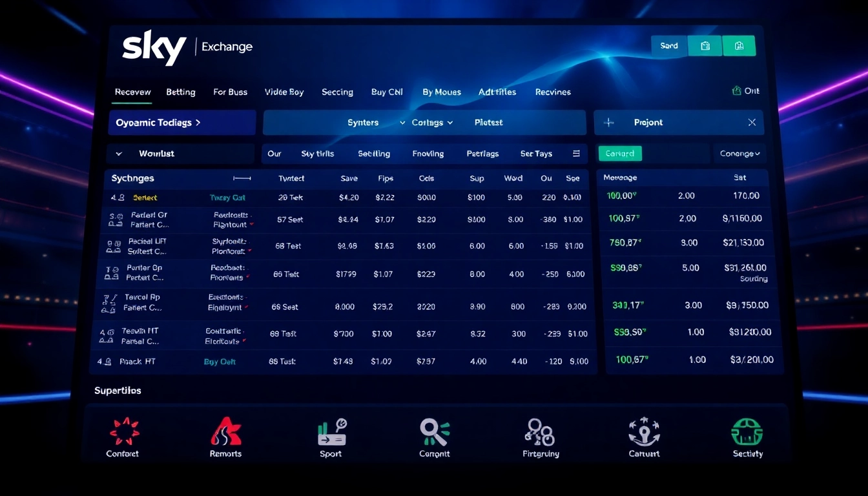The height and width of the screenshot is (496, 868).
Task: Switch to the Recevew tab
Action: pos(133,92)
